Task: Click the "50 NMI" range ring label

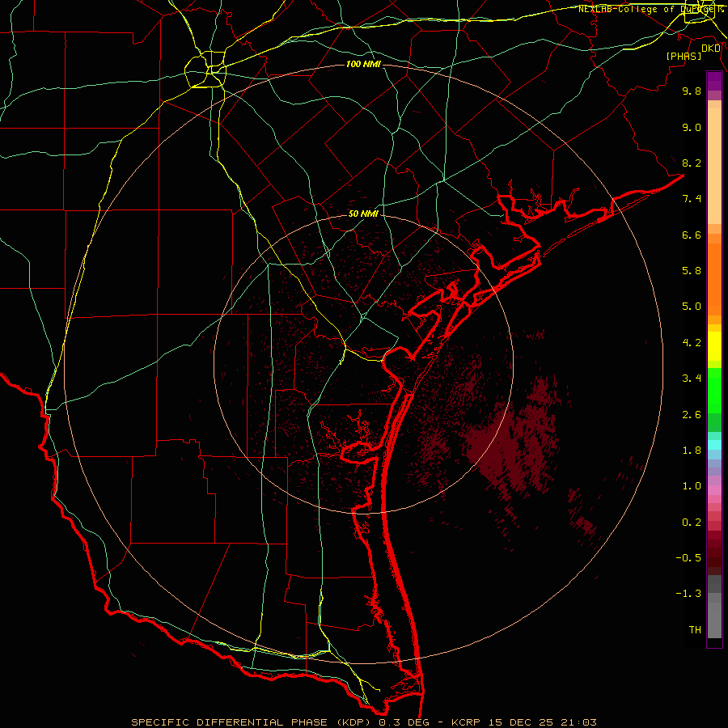Action: pos(363,214)
